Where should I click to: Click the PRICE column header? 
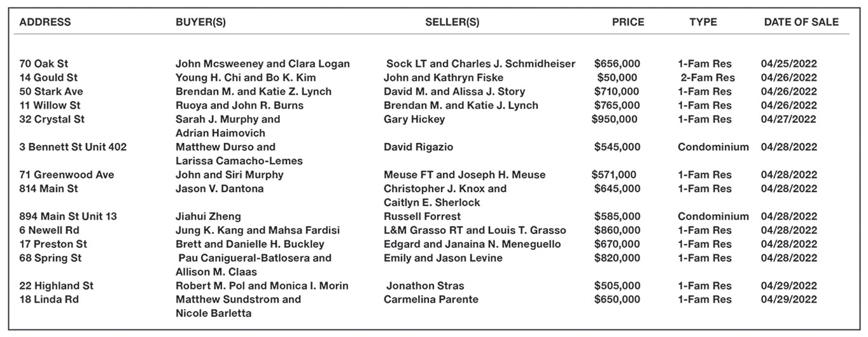pyautogui.click(x=627, y=22)
